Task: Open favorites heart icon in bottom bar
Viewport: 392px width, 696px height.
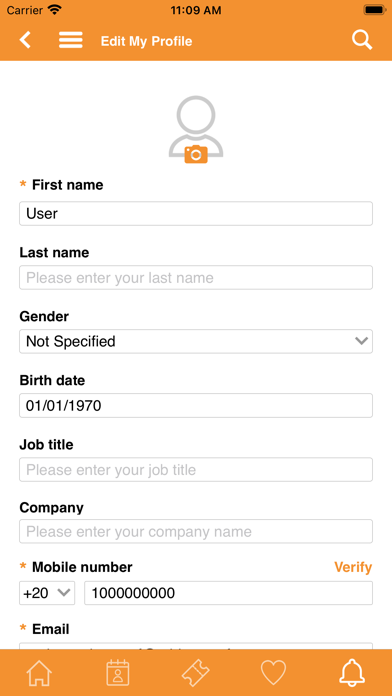Action: (x=273, y=673)
